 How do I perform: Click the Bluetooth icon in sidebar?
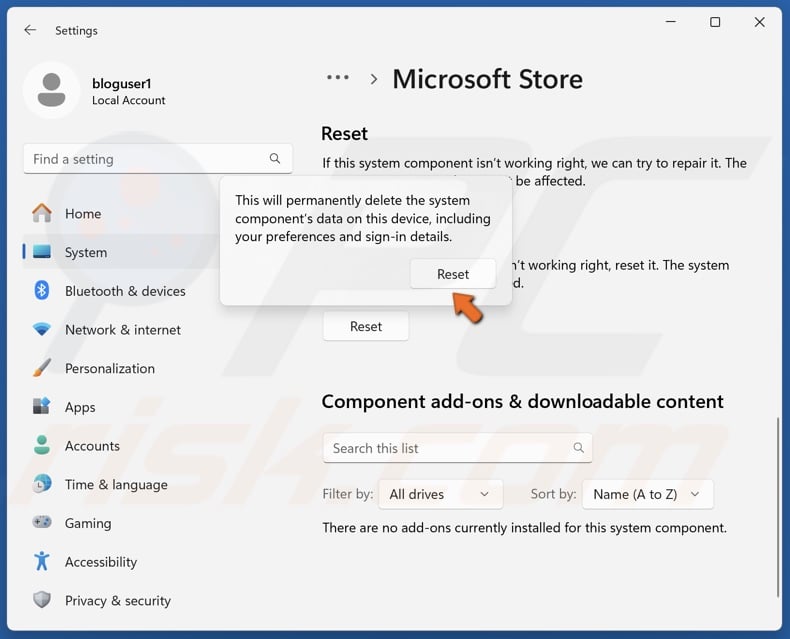pyautogui.click(x=42, y=290)
